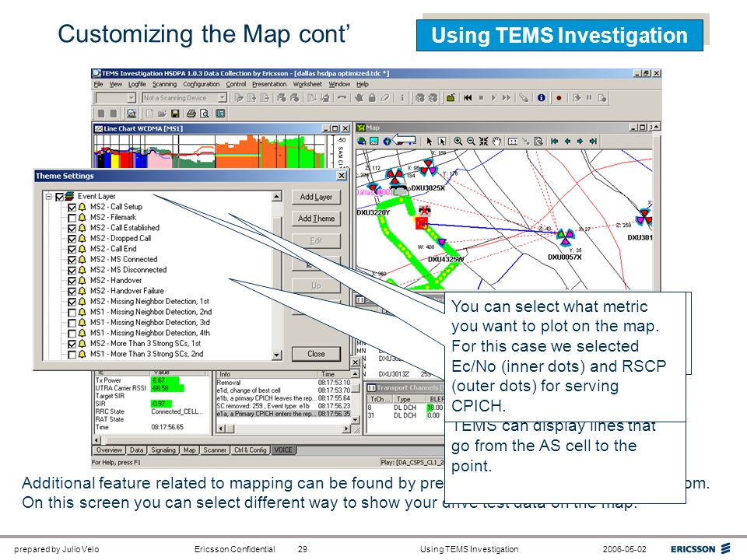The image size is (747, 560).
Task: Click the Add Theme button
Action: tap(316, 219)
